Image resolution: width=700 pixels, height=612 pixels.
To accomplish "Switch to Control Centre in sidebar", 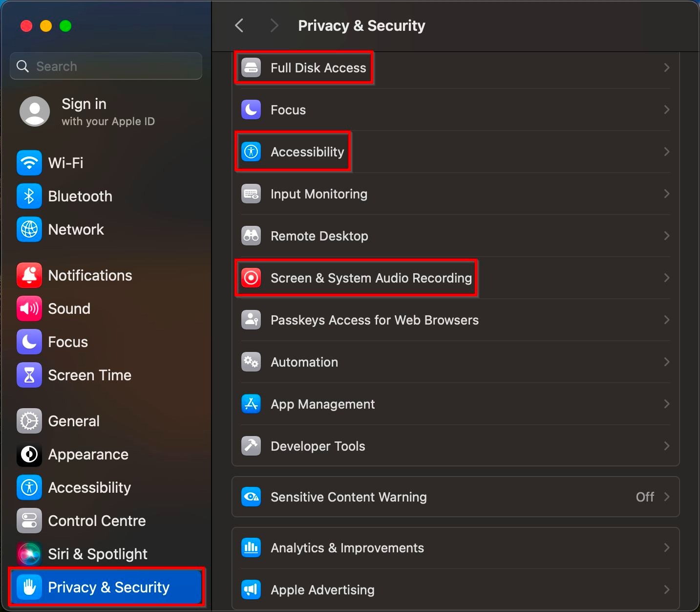I will pos(97,521).
